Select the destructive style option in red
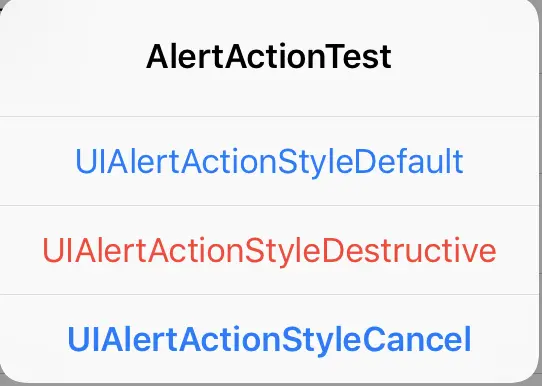 [x=269, y=250]
